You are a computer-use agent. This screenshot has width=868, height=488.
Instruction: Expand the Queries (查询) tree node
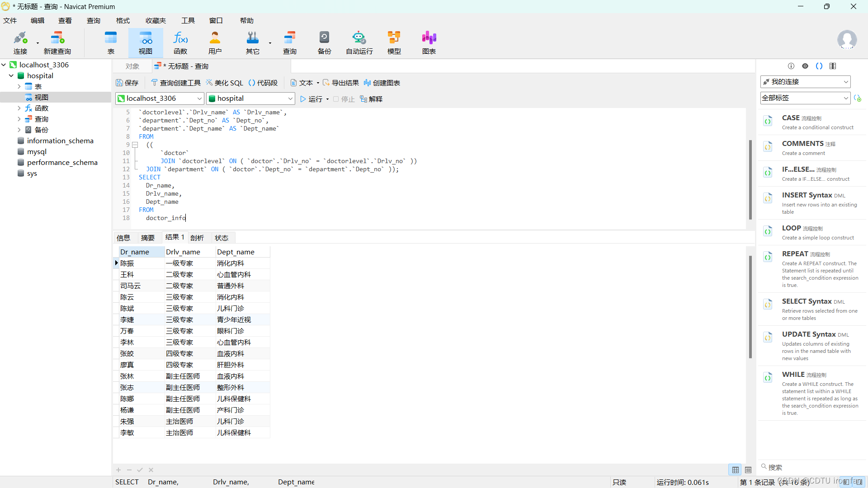pyautogui.click(x=19, y=119)
